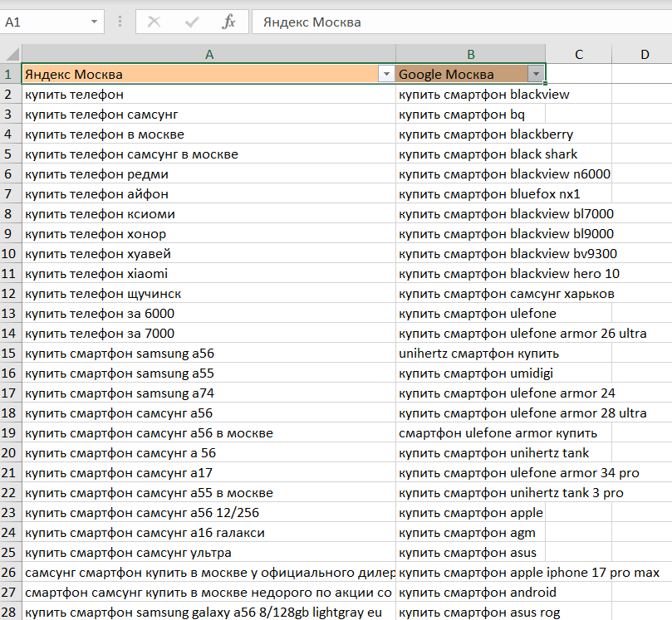This screenshot has height=620, width=672.
Task: Click the Insert Function fx icon
Action: point(228,22)
